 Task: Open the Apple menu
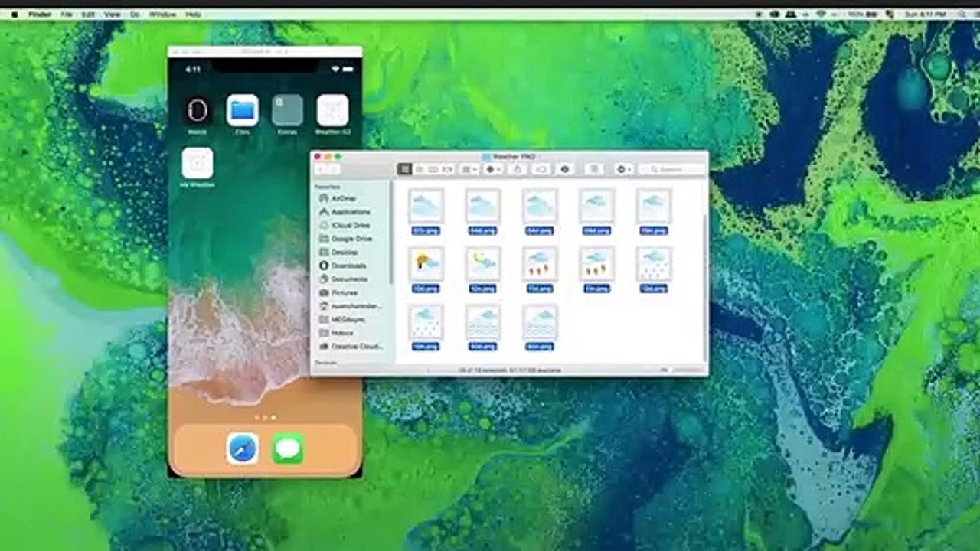click(14, 14)
